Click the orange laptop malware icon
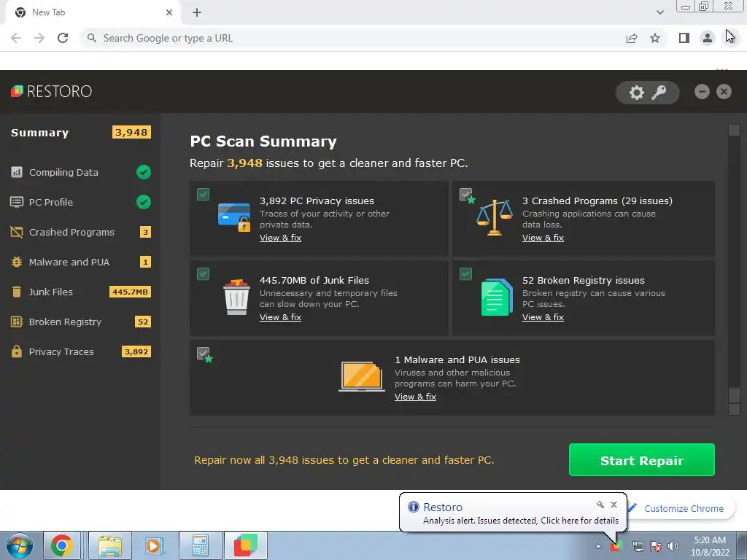The width and height of the screenshot is (747, 560). (x=362, y=376)
